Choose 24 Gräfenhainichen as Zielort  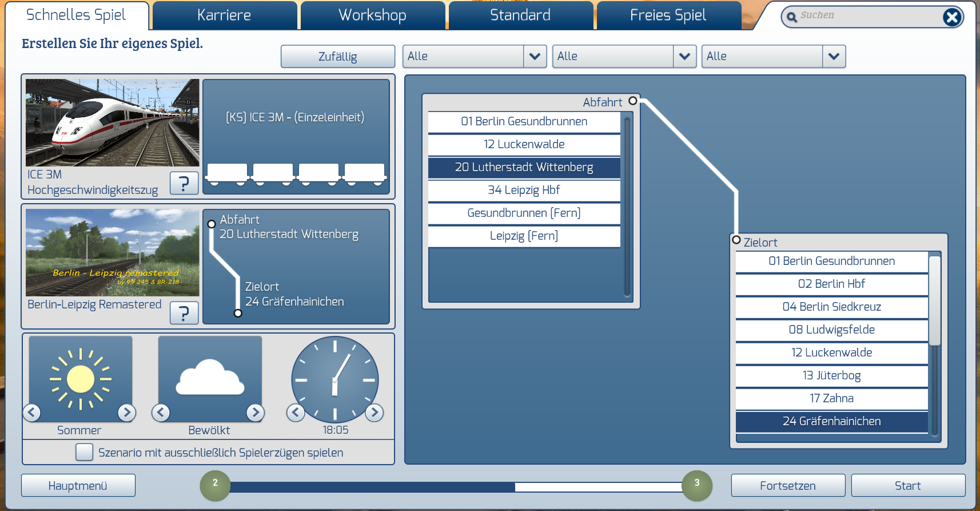(832, 421)
